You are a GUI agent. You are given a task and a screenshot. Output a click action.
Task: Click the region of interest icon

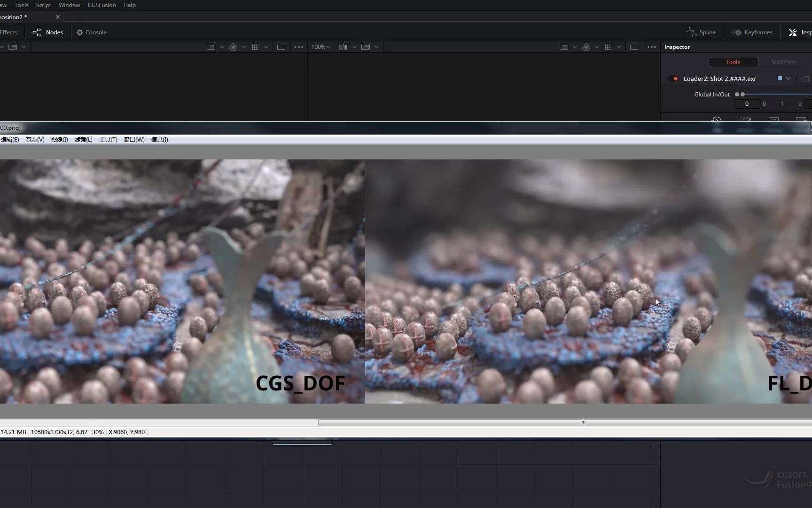tap(281, 47)
